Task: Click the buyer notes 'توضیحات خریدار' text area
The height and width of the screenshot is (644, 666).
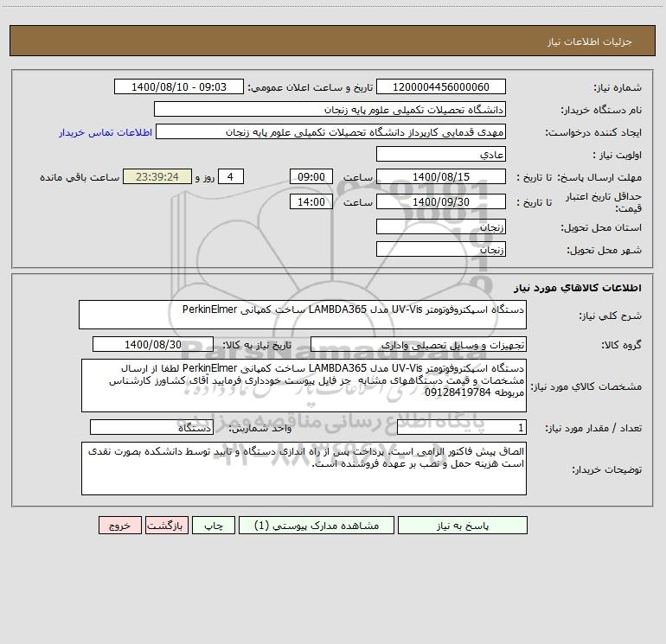Action: coord(304,469)
